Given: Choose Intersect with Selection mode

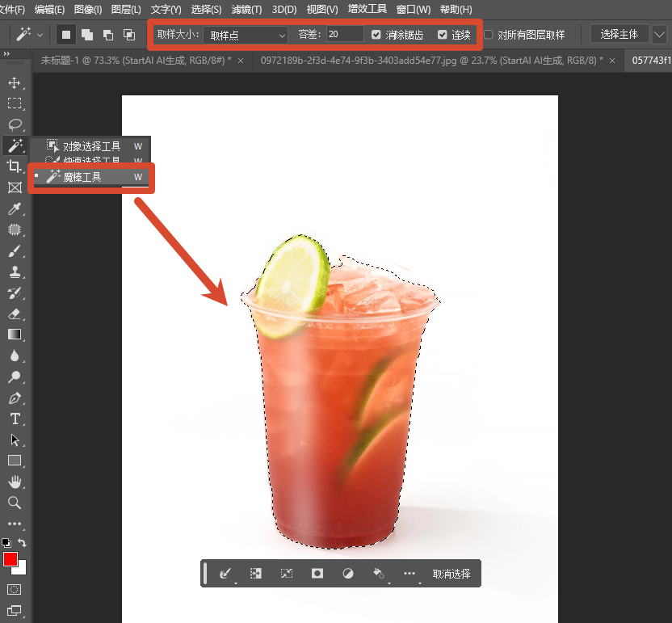Looking at the screenshot, I should click(x=129, y=35).
